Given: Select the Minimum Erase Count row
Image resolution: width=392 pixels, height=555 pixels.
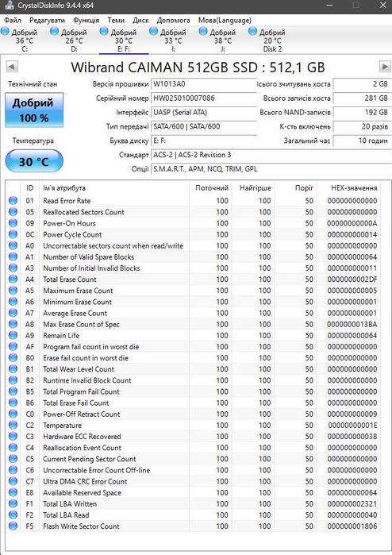Looking at the screenshot, I should coord(194,302).
